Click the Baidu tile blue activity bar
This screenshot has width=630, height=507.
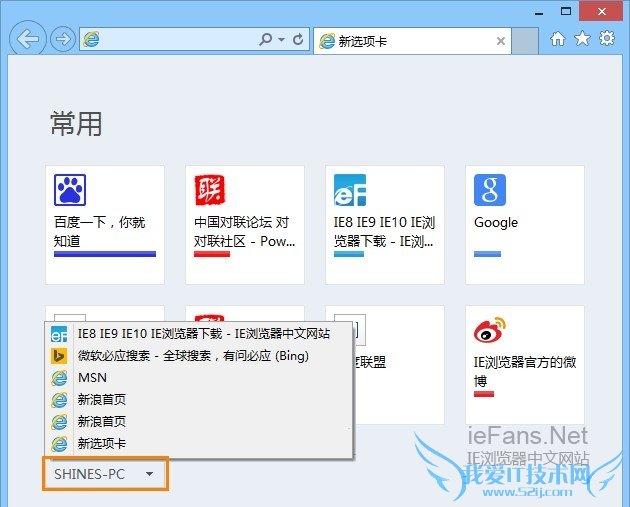coord(105,254)
